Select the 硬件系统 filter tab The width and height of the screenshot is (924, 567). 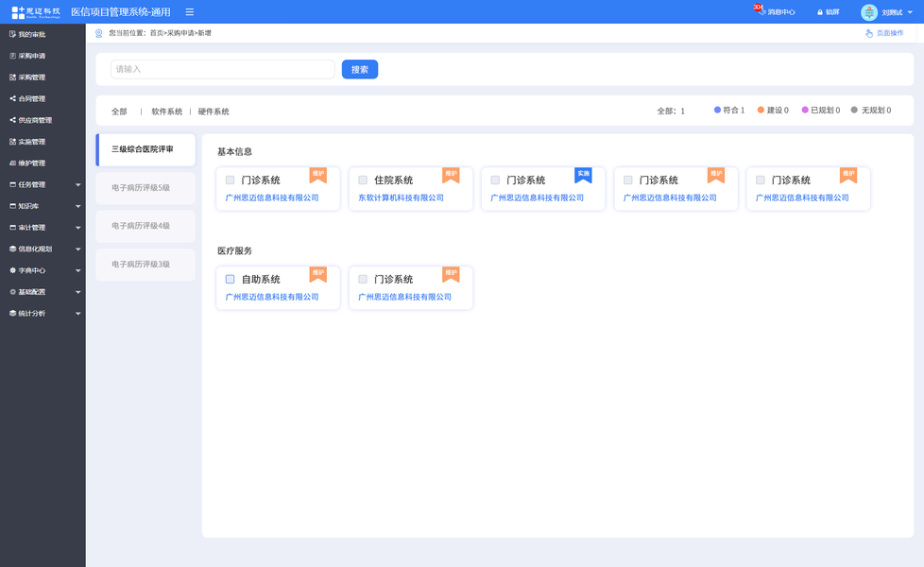[x=214, y=112]
